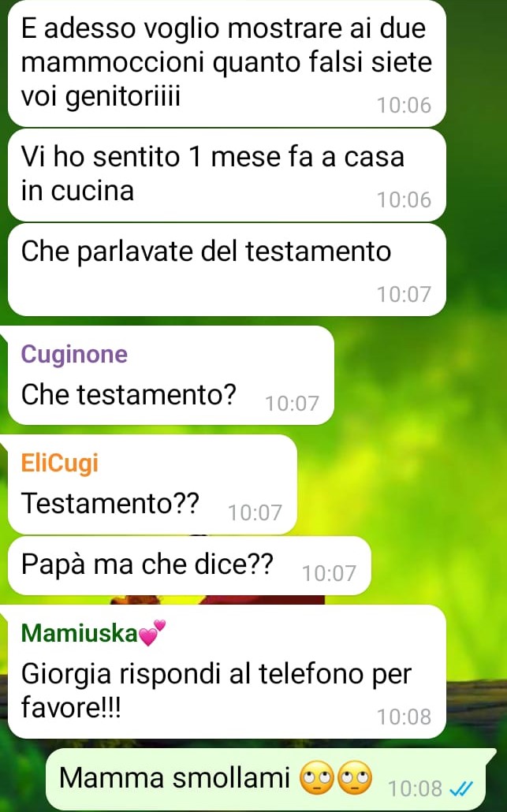The image size is (507, 812).
Task: Click the 10:07 timestamp under 'Che parlavate'
Action: [404, 294]
